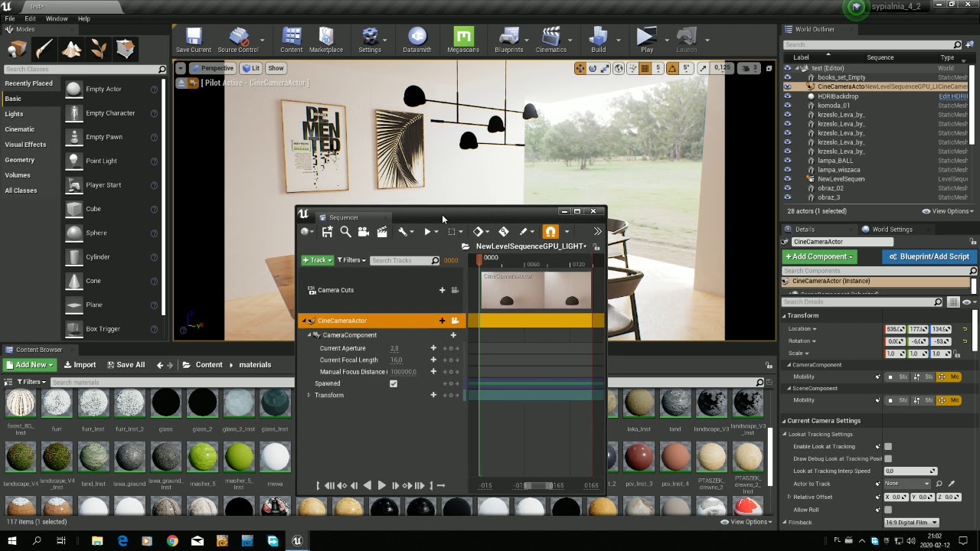980x551 pixels.
Task: Click Save All in Content Browser
Action: [x=126, y=365]
